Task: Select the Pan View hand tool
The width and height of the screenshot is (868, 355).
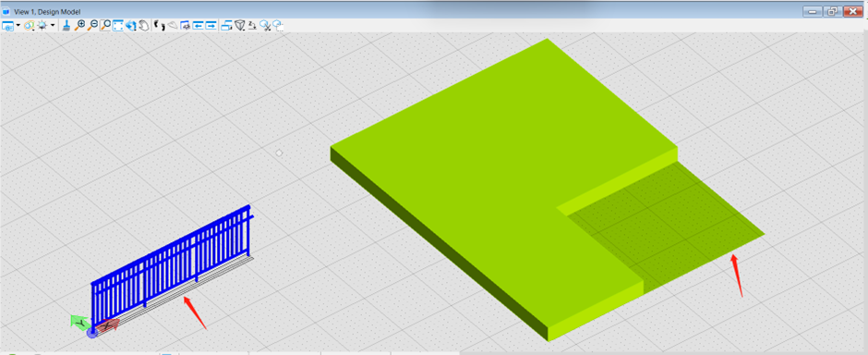Action: [143, 26]
